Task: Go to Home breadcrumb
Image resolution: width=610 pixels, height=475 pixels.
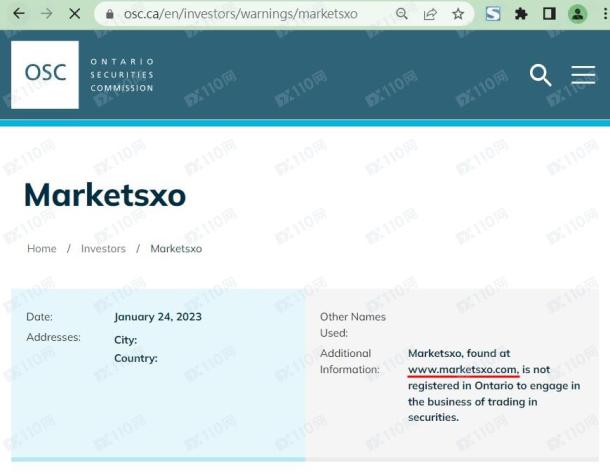Action: pos(42,249)
